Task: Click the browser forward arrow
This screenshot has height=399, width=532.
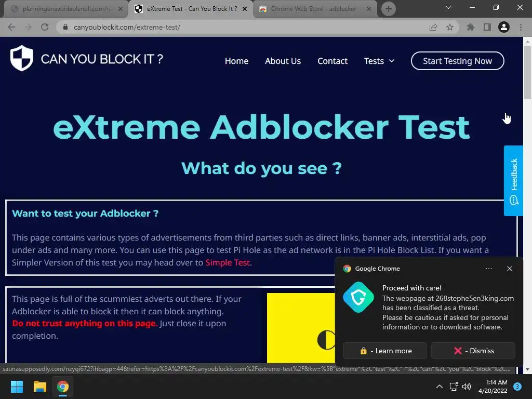Action: (28, 27)
